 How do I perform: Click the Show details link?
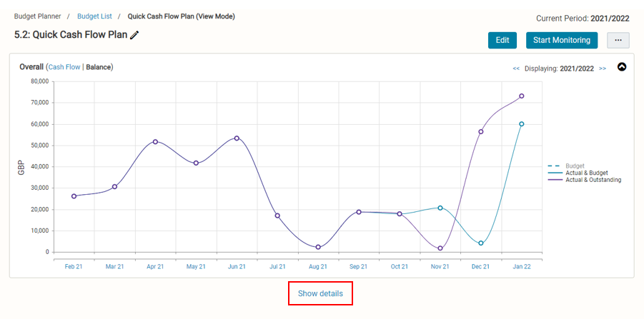(320, 293)
